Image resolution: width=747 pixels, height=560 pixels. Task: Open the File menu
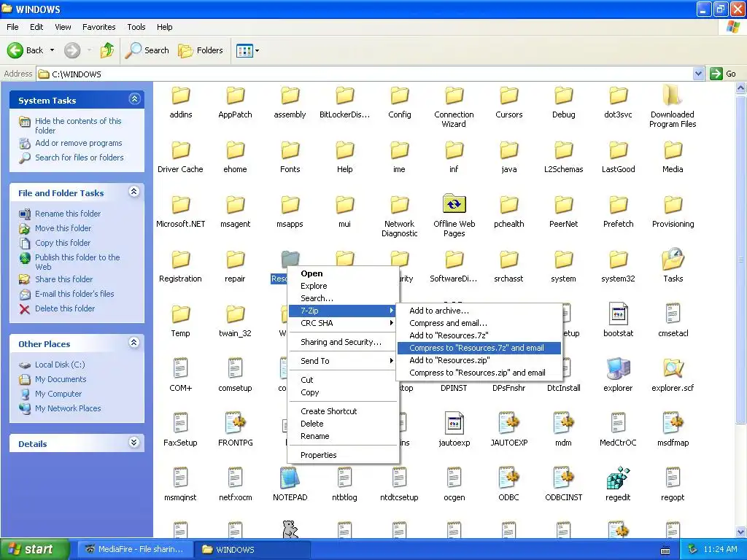pos(13,27)
